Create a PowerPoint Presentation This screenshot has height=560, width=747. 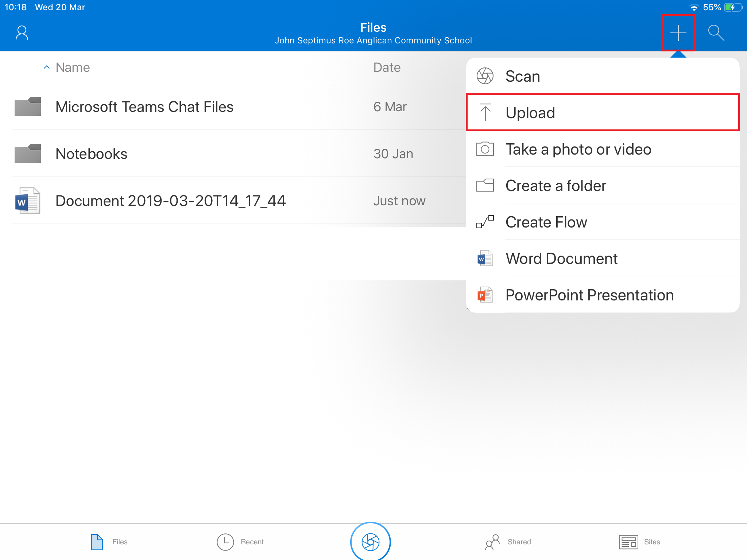coord(603,295)
